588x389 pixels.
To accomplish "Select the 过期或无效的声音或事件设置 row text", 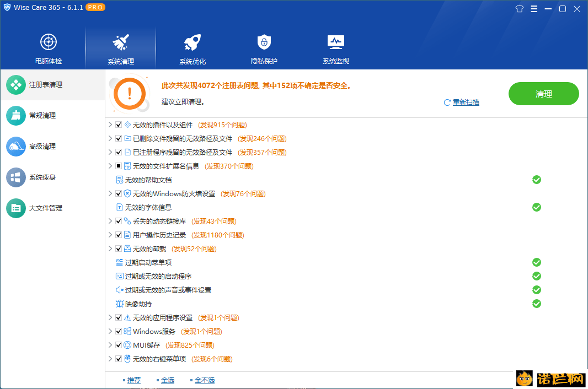I will pos(168,290).
